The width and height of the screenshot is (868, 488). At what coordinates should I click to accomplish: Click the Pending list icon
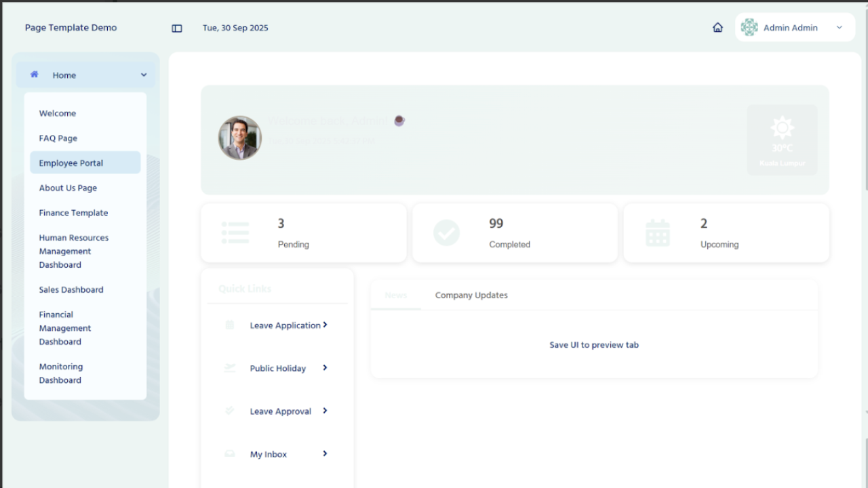235,233
